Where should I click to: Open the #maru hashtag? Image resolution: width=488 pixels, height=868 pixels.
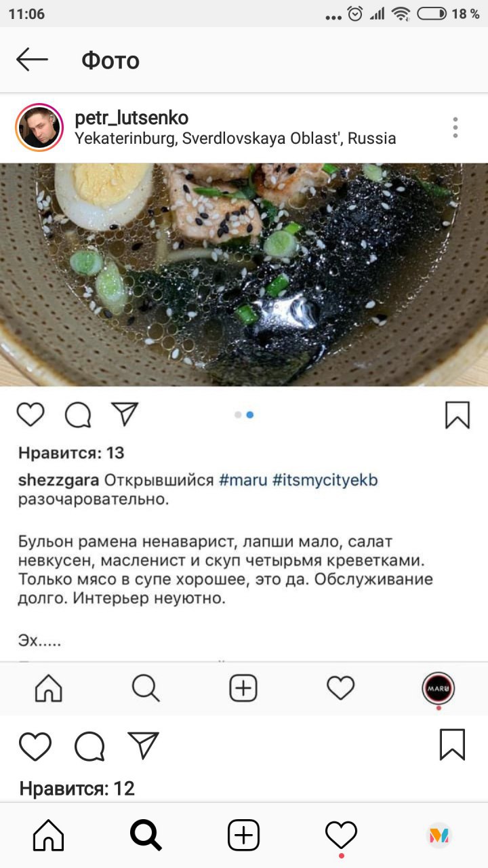(243, 481)
